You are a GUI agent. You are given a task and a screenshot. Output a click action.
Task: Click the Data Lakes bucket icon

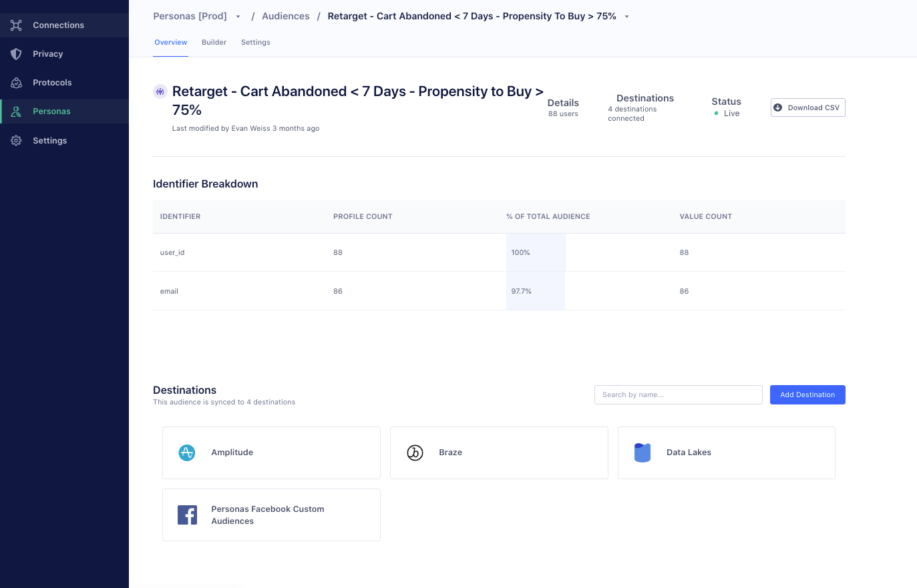point(642,453)
